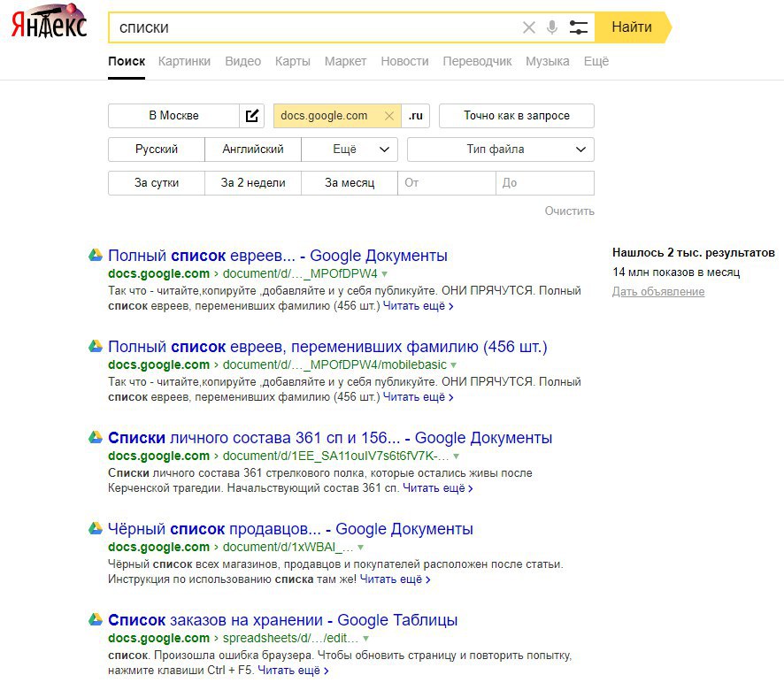Select the 'За сутки' time filter
The height and width of the screenshot is (698, 784).
pyautogui.click(x=157, y=182)
